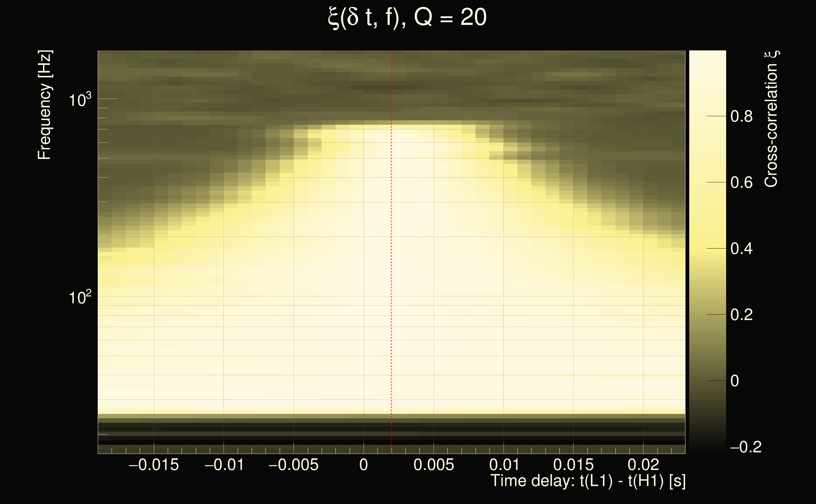The width and height of the screenshot is (816, 504).
Task: Click the 0.8 tick on the colorbar
Action: (741, 117)
